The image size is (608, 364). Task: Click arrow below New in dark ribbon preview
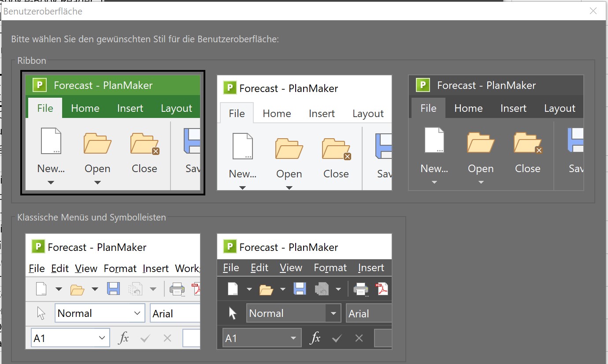(x=434, y=183)
